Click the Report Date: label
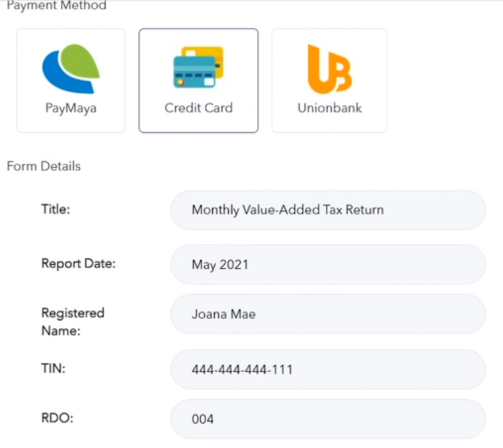 click(78, 263)
